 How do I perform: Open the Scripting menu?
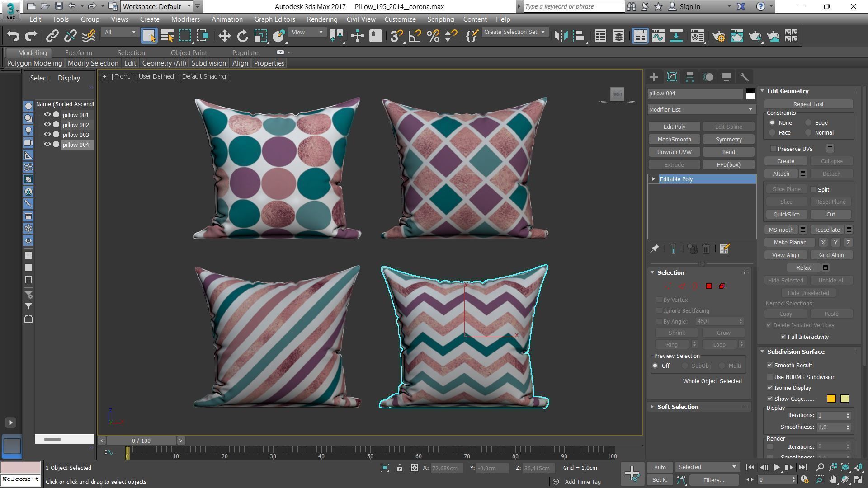440,19
